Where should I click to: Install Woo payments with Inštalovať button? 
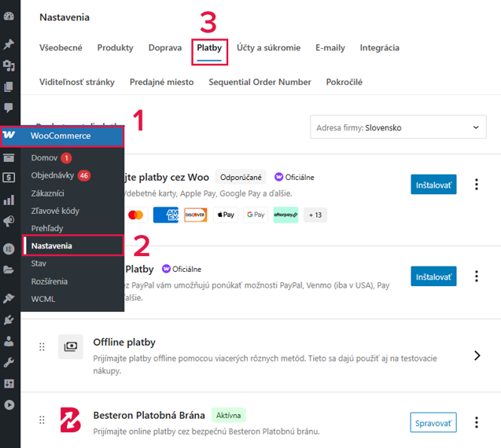pos(433,184)
